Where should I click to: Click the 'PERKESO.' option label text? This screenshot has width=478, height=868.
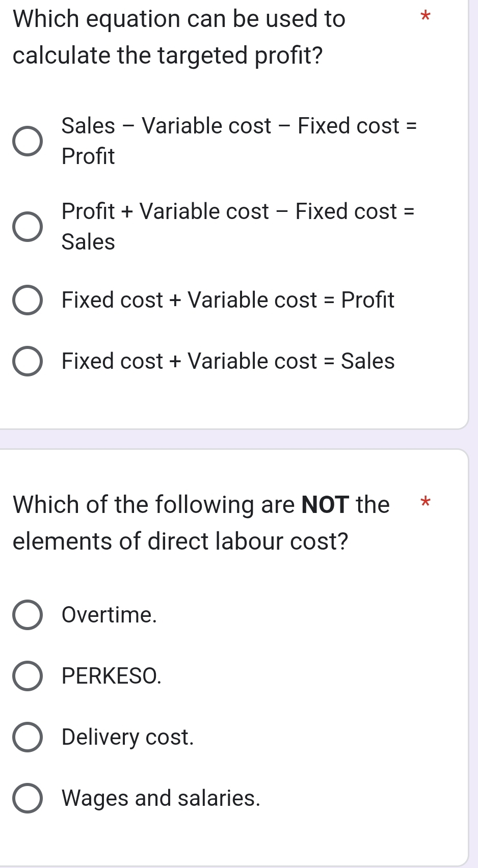tap(111, 676)
